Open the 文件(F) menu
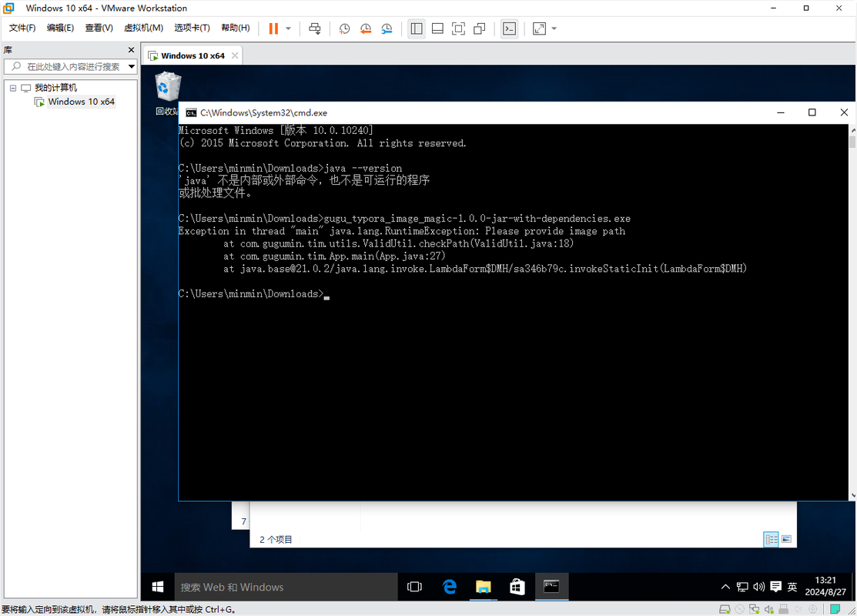The image size is (857, 616). coord(22,28)
